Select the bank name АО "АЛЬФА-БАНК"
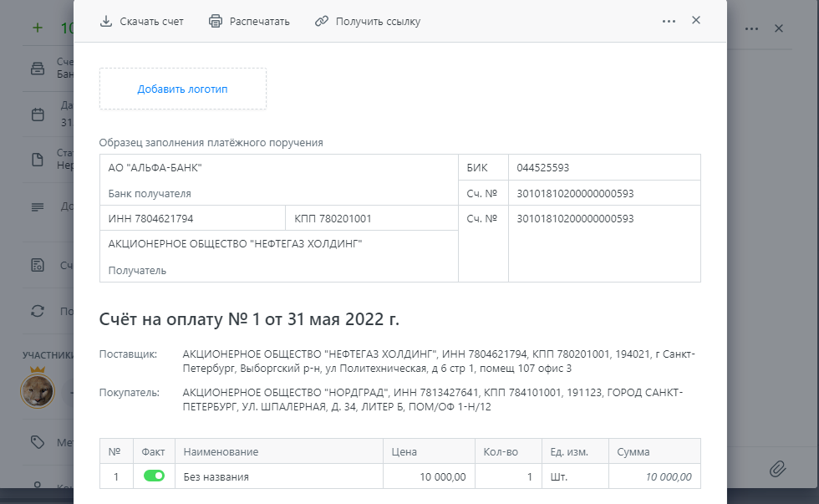This screenshot has height=504, width=819. tap(155, 168)
